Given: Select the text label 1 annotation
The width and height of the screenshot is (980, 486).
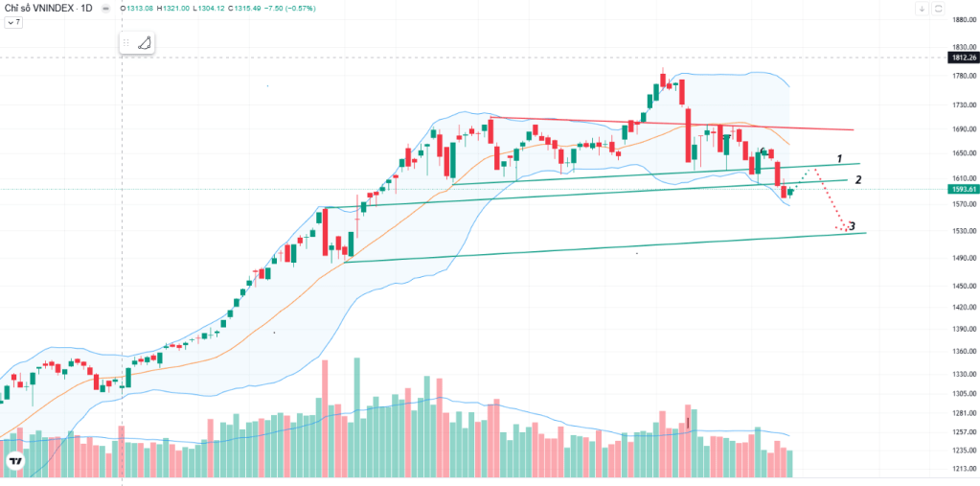Looking at the screenshot, I should coord(841,158).
